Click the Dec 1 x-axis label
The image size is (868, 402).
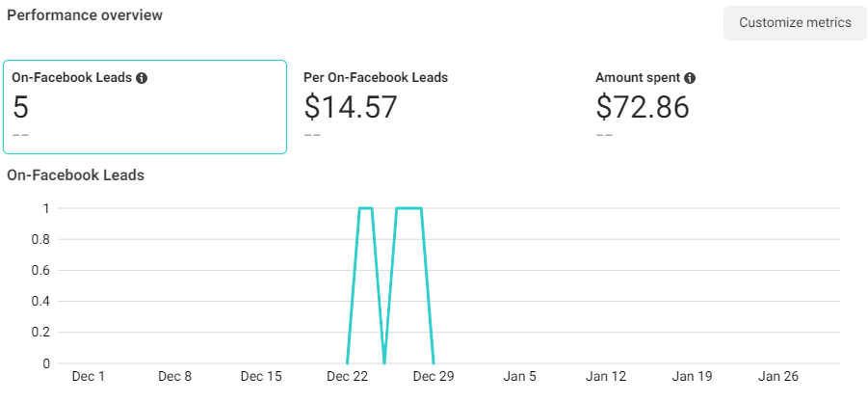click(x=89, y=376)
